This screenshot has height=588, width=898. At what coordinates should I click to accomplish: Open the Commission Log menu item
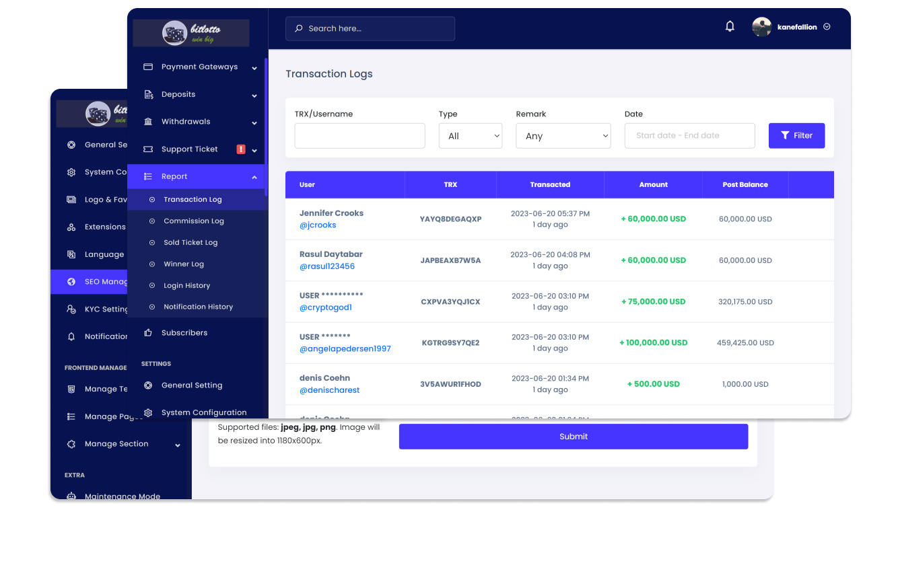point(194,221)
